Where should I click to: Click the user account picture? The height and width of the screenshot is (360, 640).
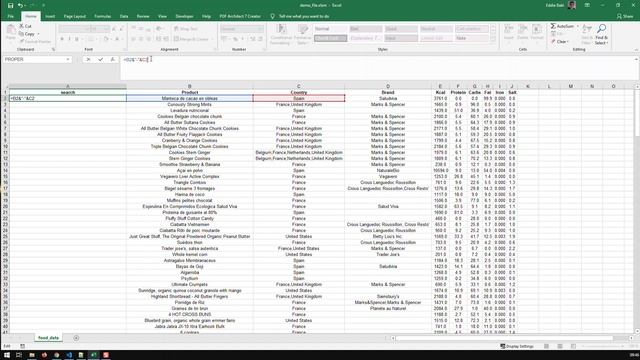572,5
